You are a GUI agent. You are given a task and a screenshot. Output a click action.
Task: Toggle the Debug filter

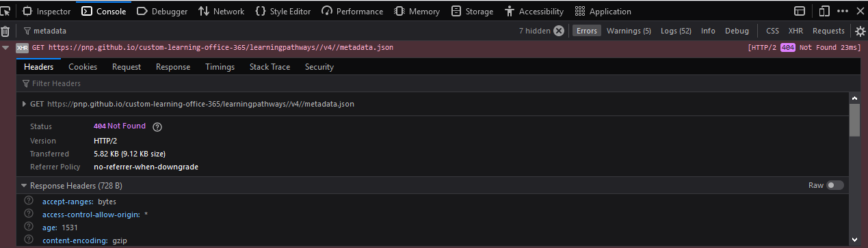pyautogui.click(x=737, y=31)
